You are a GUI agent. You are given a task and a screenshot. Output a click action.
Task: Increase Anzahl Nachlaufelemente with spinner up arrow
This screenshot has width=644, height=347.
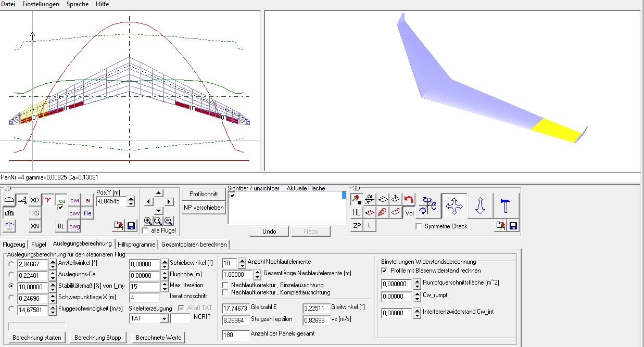241,261
